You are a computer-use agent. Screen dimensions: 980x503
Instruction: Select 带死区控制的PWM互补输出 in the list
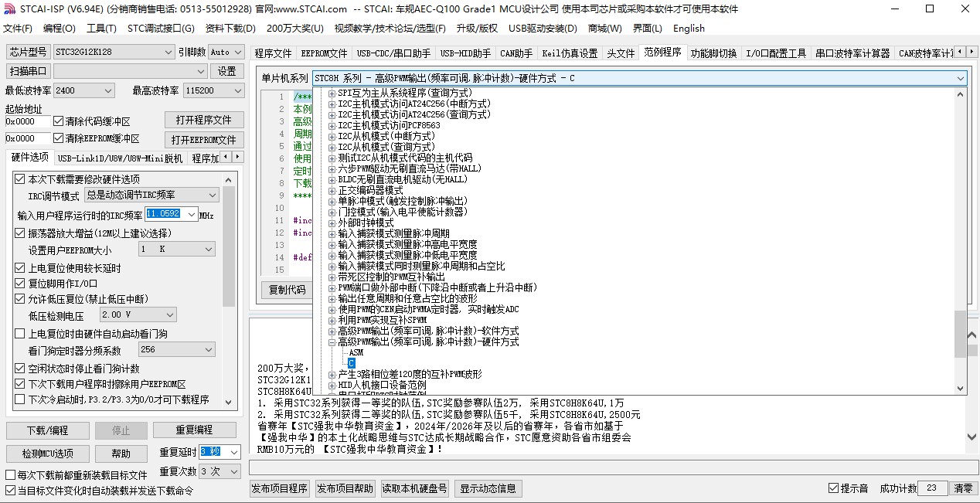point(391,277)
